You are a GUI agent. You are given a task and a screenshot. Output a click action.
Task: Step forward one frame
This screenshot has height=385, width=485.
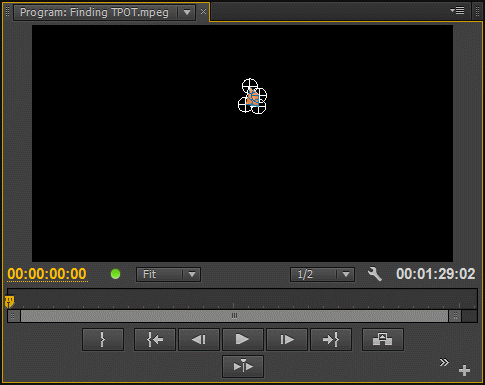click(x=287, y=339)
